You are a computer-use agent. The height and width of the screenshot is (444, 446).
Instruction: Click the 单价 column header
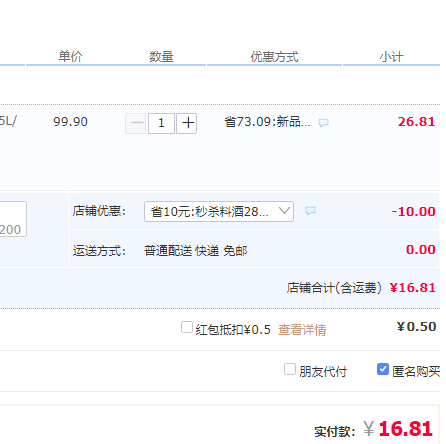[70, 56]
